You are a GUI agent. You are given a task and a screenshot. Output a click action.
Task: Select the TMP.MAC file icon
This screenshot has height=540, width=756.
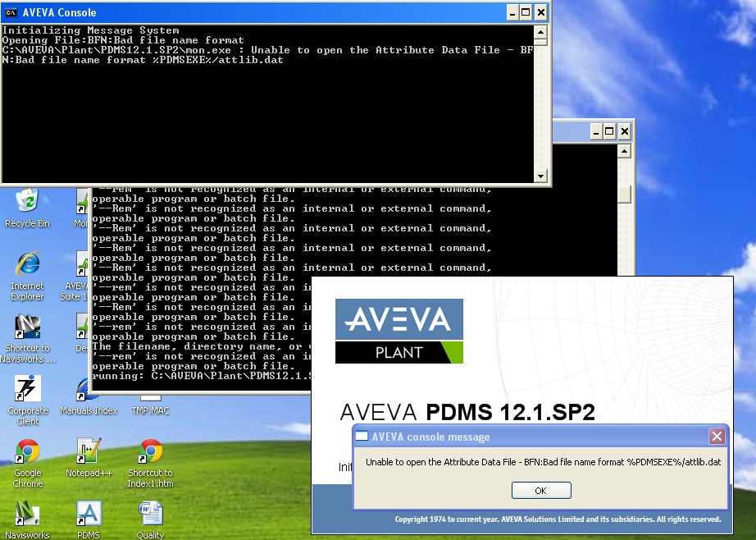click(150, 405)
